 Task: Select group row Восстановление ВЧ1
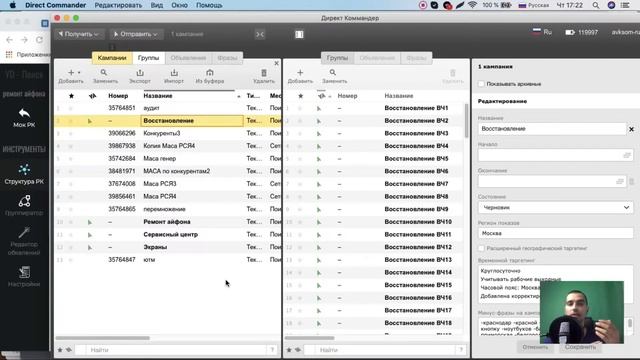tap(374, 108)
